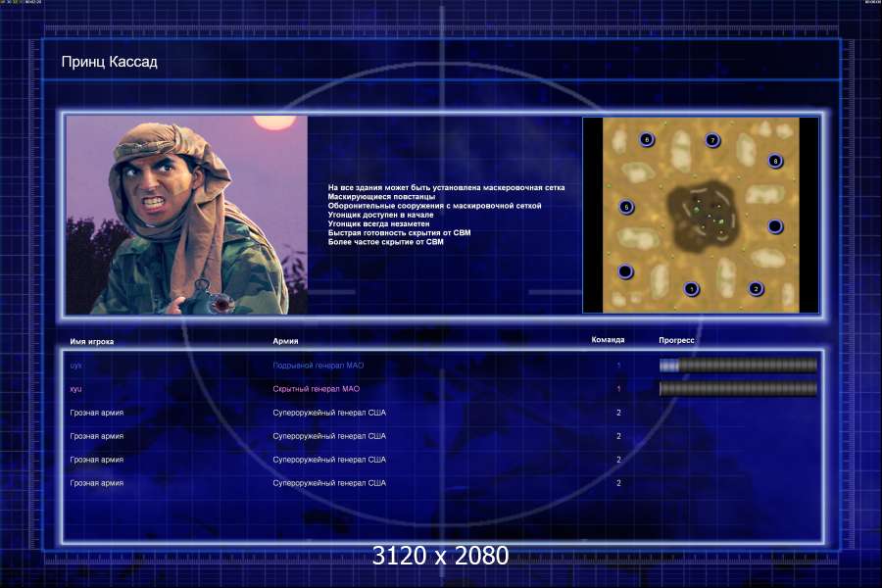Click the "Прогресс" column header
The height and width of the screenshot is (588, 882).
pyautogui.click(x=676, y=340)
